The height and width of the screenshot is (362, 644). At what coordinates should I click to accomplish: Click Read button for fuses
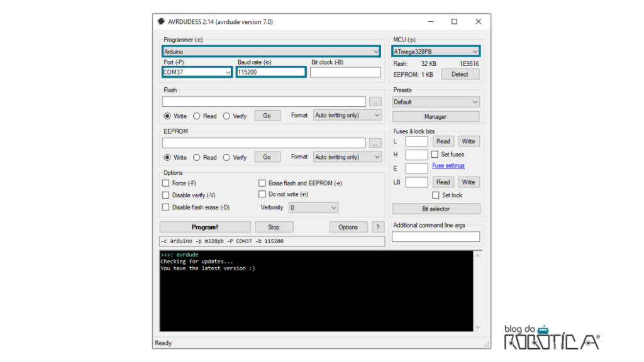point(443,141)
